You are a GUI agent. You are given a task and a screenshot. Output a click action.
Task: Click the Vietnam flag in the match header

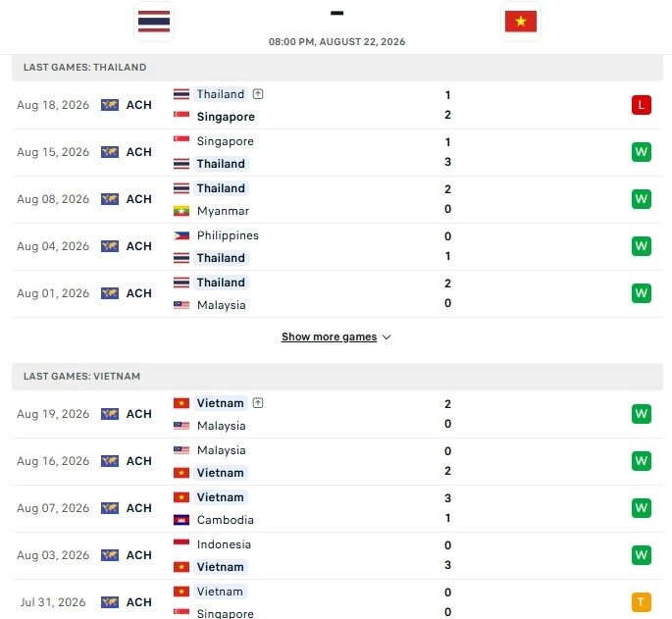520,22
